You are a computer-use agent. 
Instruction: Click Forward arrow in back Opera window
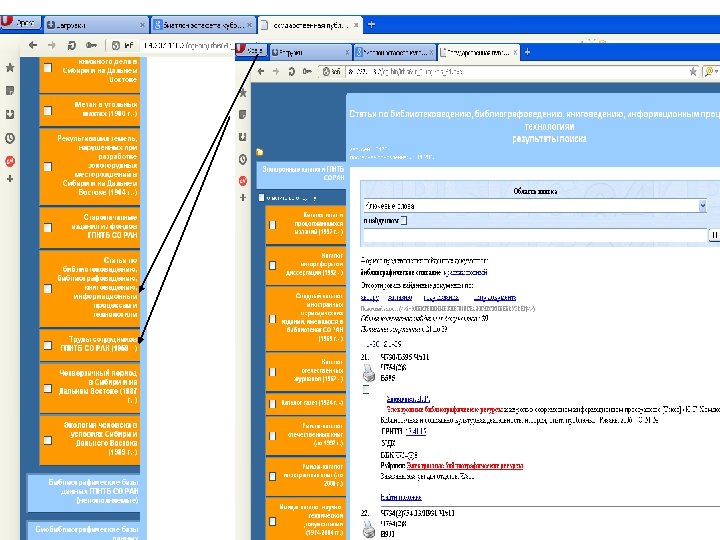coord(52,45)
